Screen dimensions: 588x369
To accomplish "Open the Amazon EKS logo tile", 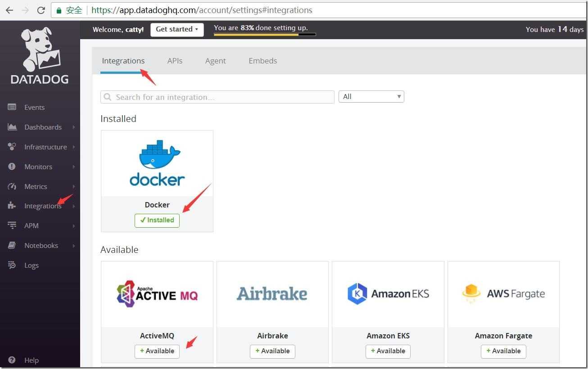I will 388,294.
